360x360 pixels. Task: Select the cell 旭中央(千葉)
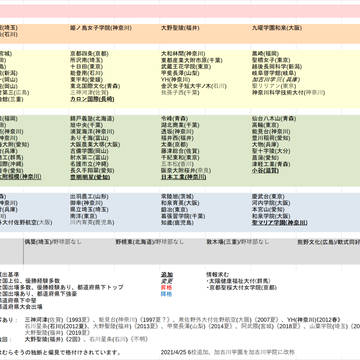pos(86,125)
